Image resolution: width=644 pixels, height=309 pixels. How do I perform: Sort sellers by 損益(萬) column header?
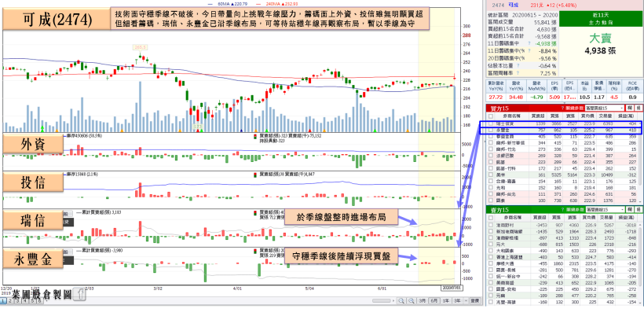[627, 218]
